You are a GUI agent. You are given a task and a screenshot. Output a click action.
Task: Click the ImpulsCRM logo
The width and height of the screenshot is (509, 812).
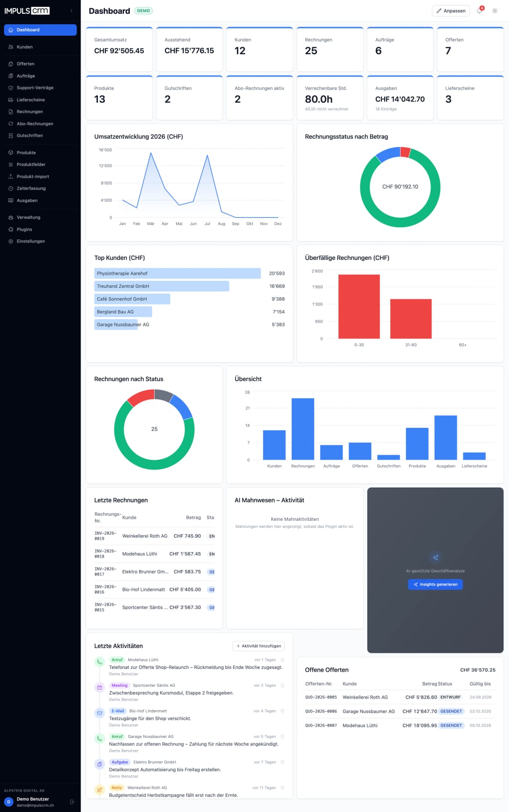coord(27,10)
